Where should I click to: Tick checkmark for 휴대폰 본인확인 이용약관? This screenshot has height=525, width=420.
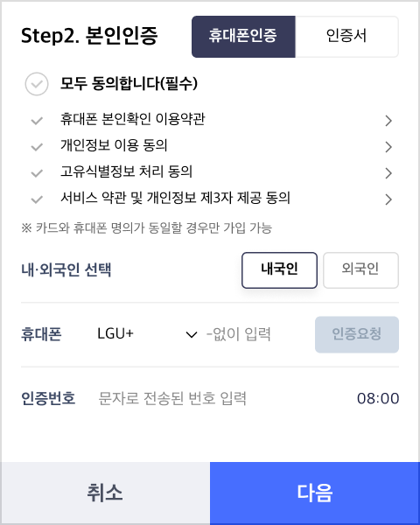point(37,121)
